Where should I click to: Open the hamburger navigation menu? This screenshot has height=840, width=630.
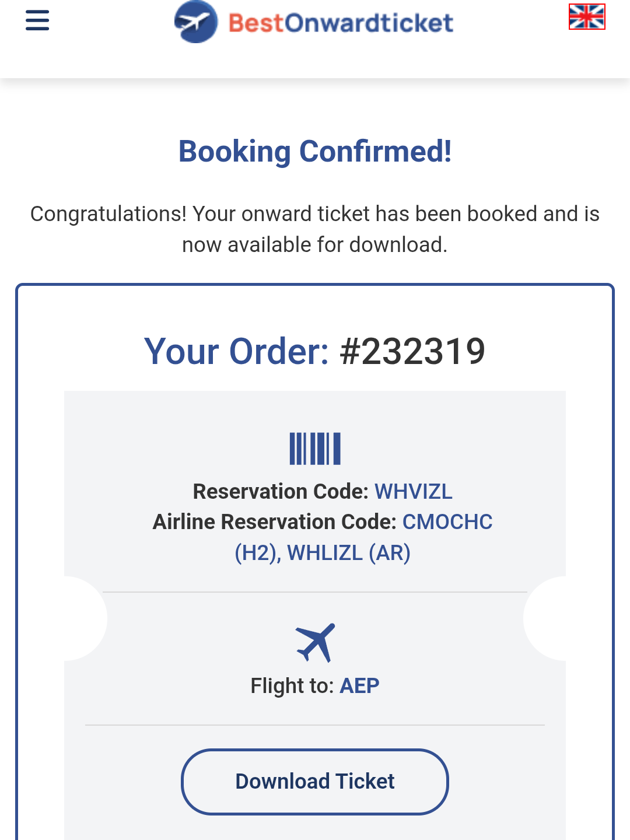coord(37,20)
